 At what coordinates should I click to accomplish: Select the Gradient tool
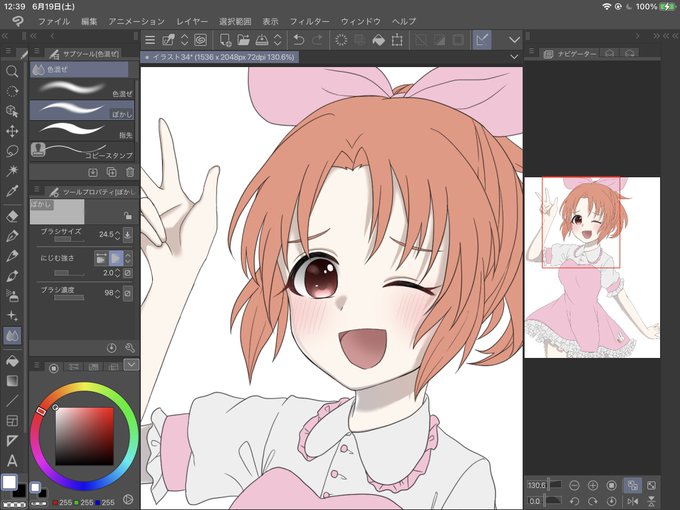click(x=12, y=381)
